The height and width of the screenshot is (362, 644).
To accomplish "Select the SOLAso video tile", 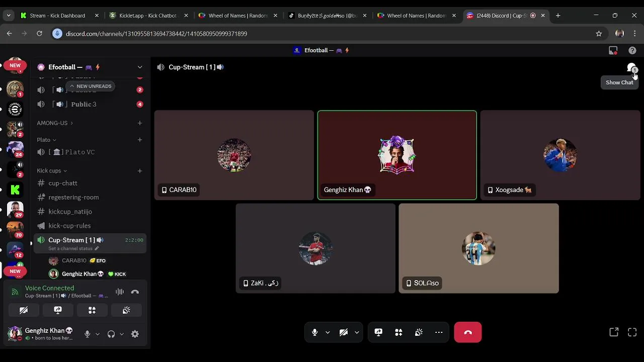I will [x=478, y=248].
